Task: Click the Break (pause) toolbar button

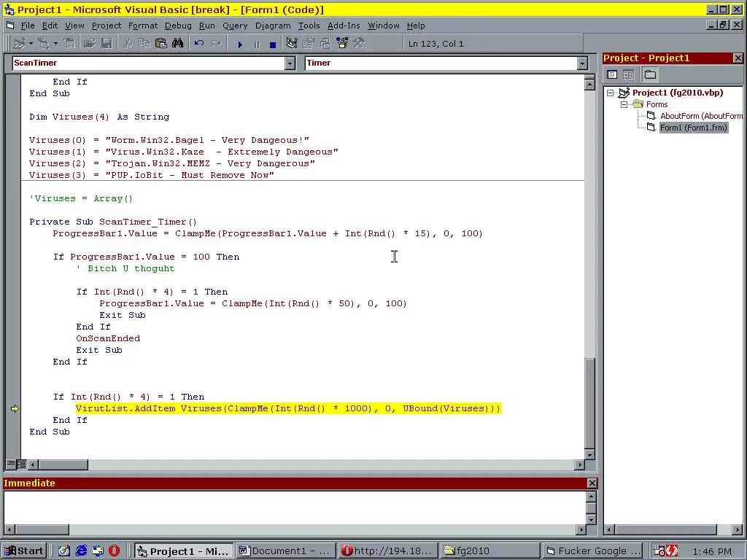Action: [x=256, y=44]
